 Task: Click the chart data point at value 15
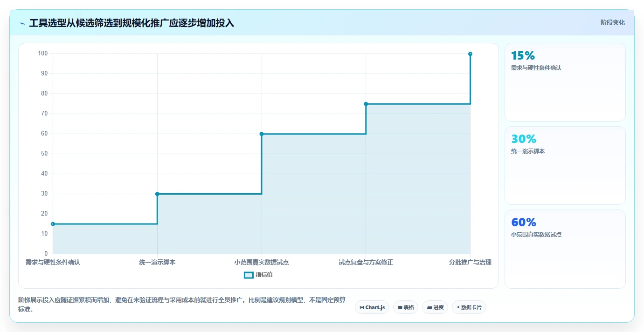click(x=53, y=224)
